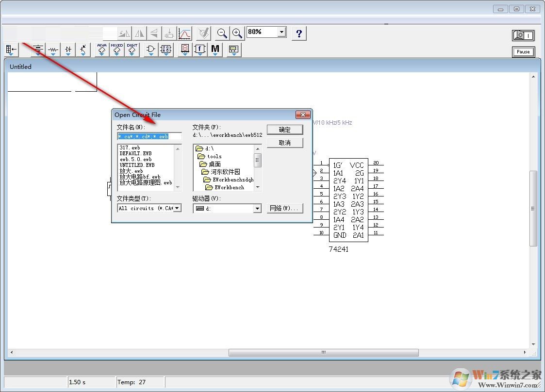Click the zoom out magnifier icon
This screenshot has width=545, height=392.
tap(222, 33)
